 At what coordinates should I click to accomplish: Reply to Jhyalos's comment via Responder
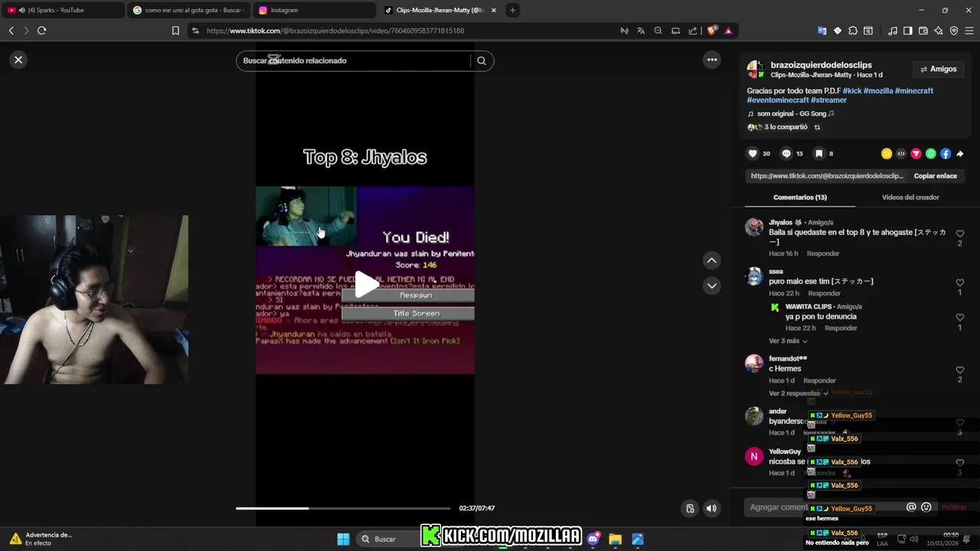[x=823, y=253]
